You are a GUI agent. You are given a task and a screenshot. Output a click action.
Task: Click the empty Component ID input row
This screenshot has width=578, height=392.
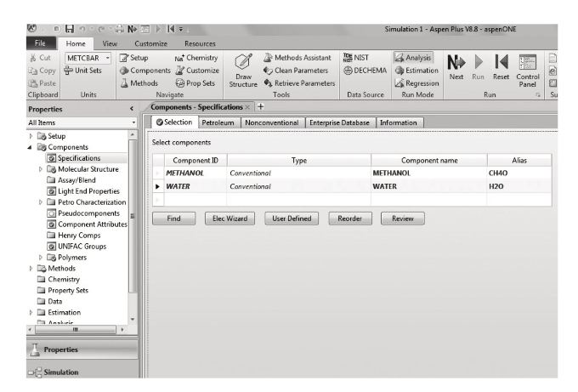[195, 200]
